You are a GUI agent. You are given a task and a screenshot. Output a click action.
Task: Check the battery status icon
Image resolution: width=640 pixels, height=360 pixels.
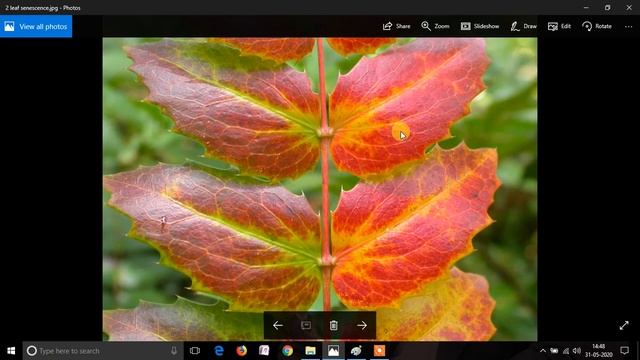tap(554, 351)
